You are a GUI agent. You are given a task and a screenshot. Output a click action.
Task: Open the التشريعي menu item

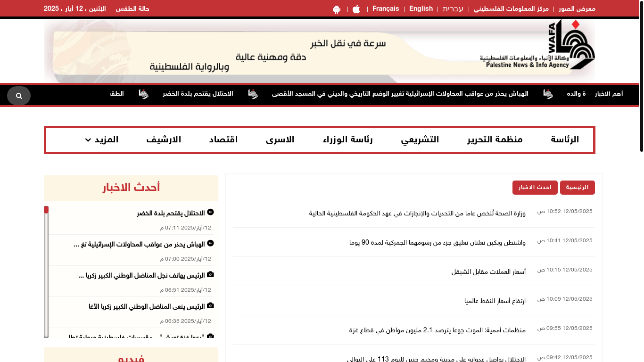[x=420, y=140]
